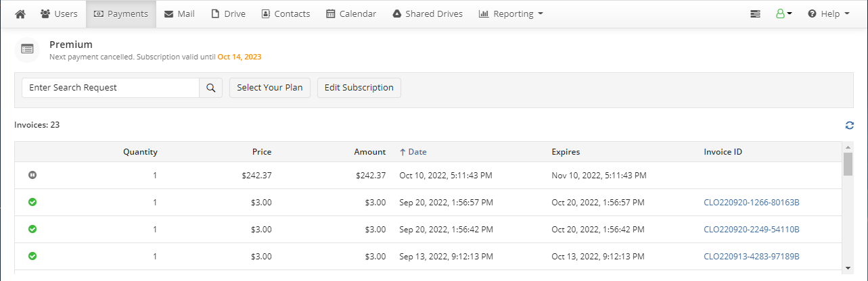Sort by the Price column header
Screen dimensions: 868x281
click(262, 152)
